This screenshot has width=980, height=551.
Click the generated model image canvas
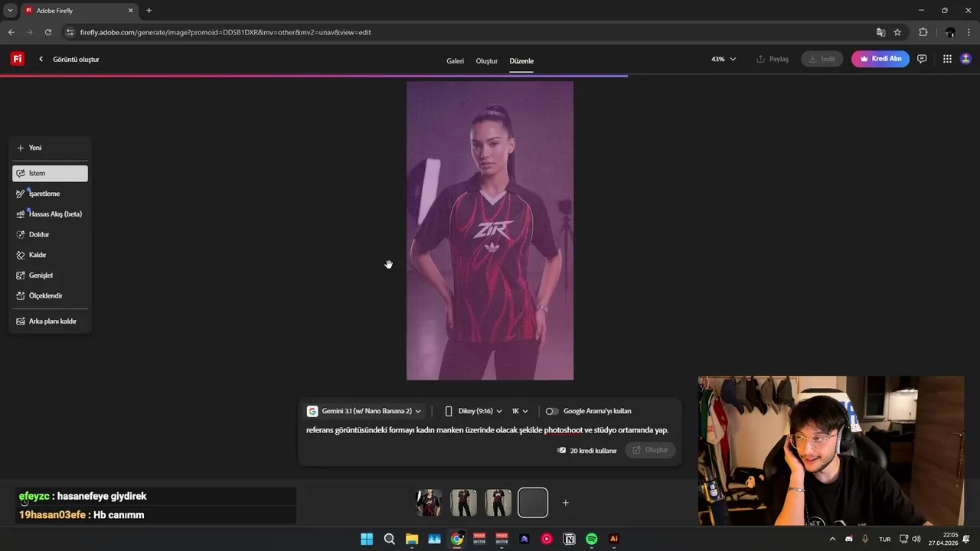[x=490, y=230]
